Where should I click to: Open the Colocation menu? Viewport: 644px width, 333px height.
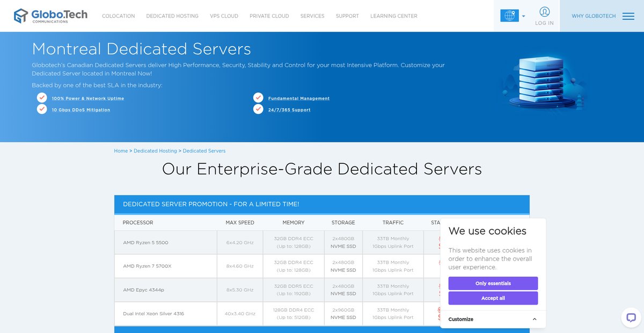click(119, 16)
